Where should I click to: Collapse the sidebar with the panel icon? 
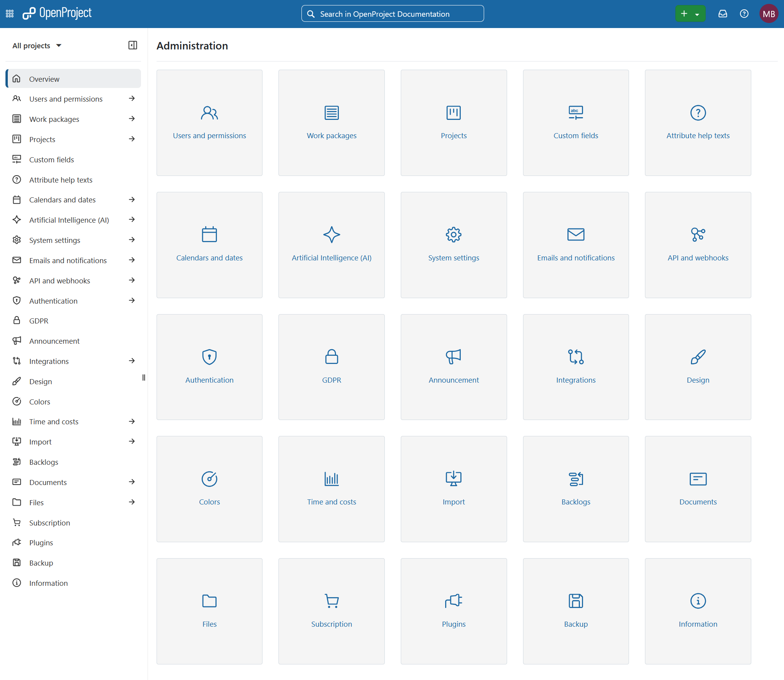tap(133, 45)
